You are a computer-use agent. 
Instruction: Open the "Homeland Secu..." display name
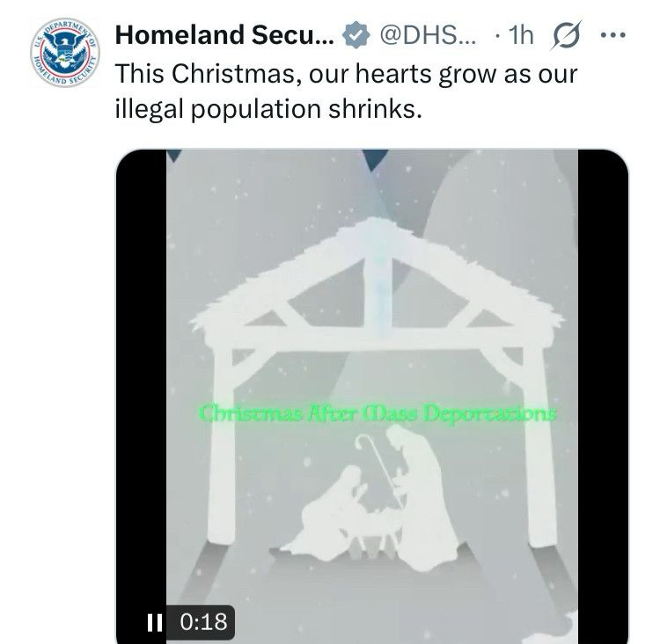tap(224, 34)
